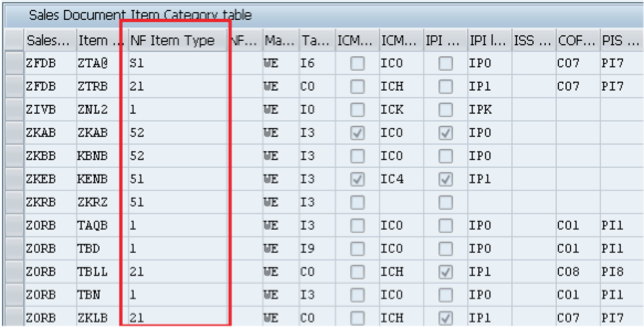Screen dimensions: 644x329
Task: Select the IPK cell in the ZIVB row
Action: pos(489,110)
